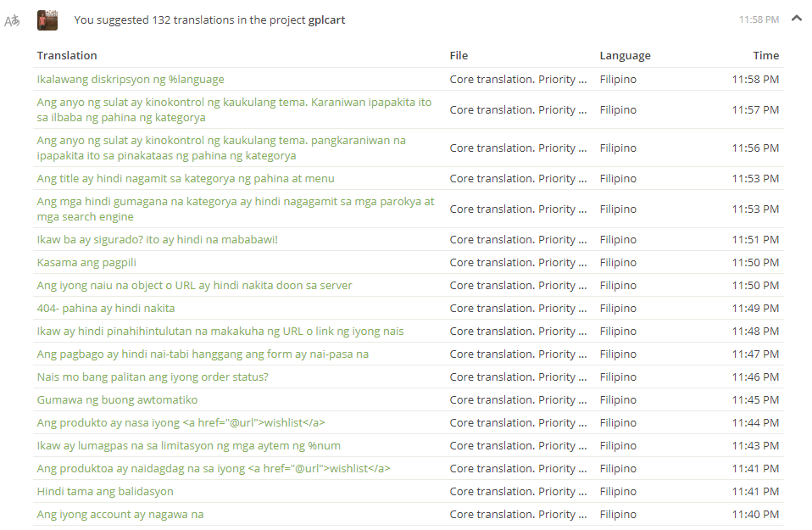Click the translation language icon at top left
The width and height of the screenshot is (812, 530).
pos(12,20)
